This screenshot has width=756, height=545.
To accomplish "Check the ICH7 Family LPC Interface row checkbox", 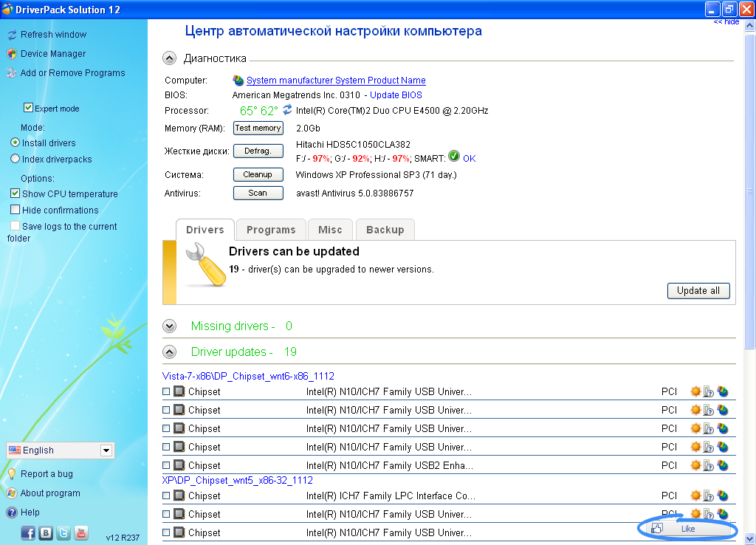I will point(166,496).
